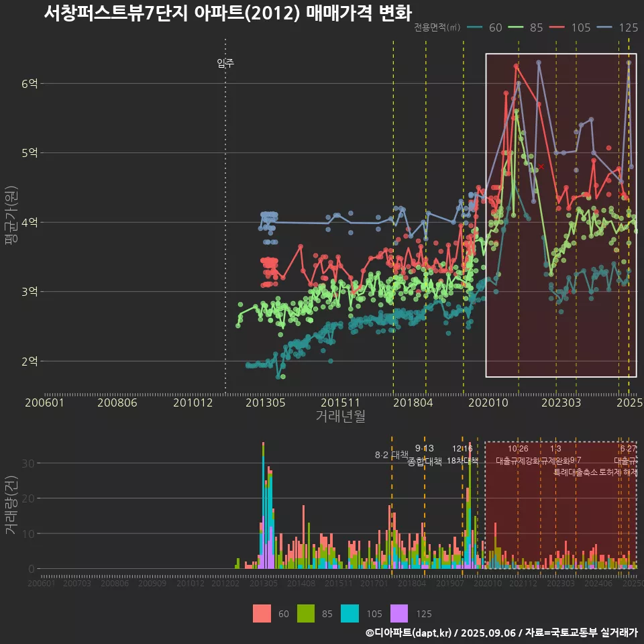This screenshot has height=644, width=644.
Task: Click the 4억 price axis label
Action: [x=30, y=222]
